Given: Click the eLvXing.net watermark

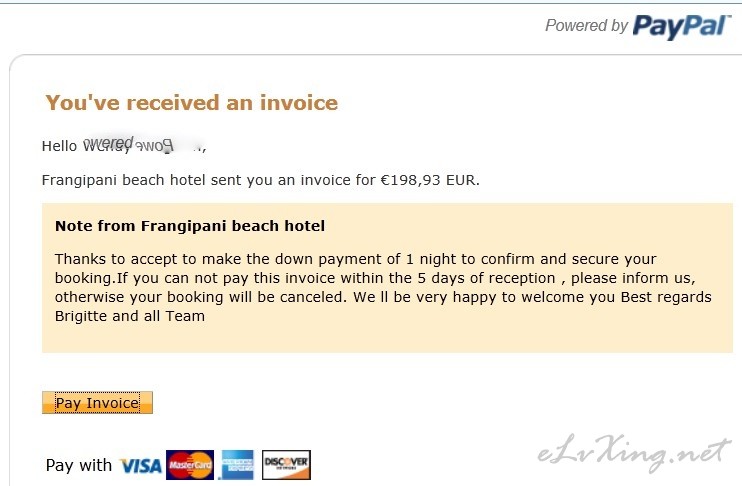Looking at the screenshot, I should coord(634,452).
